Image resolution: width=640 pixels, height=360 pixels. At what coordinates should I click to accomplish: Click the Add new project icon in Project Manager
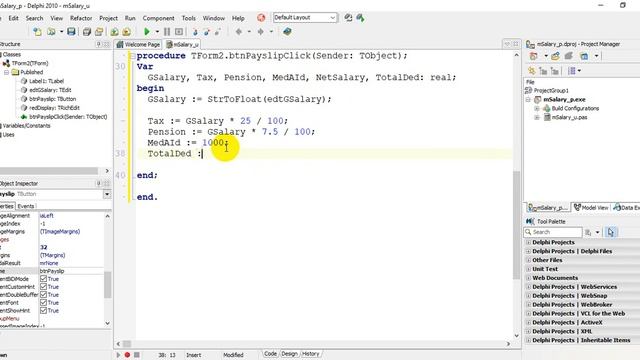pyautogui.click(x=555, y=56)
